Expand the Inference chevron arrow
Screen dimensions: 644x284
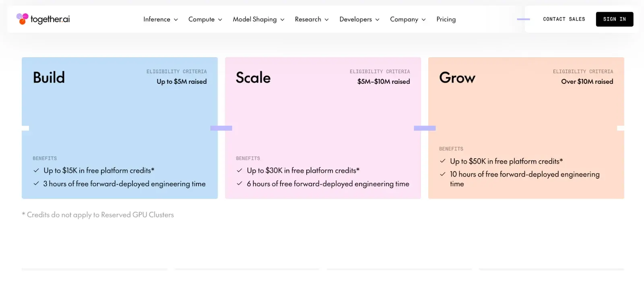175,20
